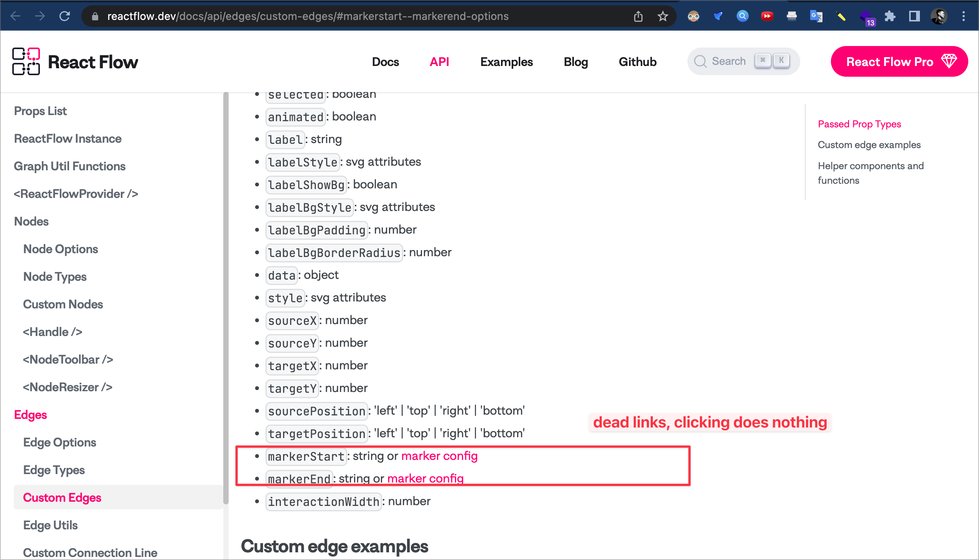Open the Google Translate extension

[x=816, y=16]
